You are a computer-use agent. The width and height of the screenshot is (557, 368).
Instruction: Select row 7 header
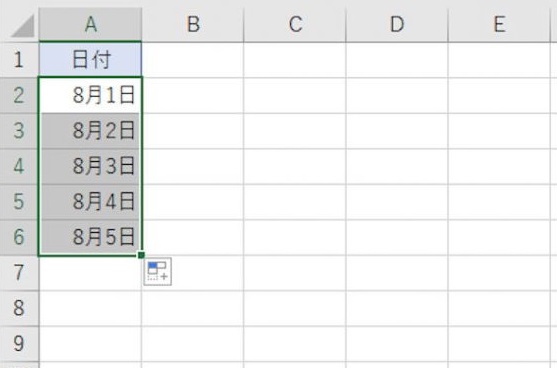pos(19,273)
